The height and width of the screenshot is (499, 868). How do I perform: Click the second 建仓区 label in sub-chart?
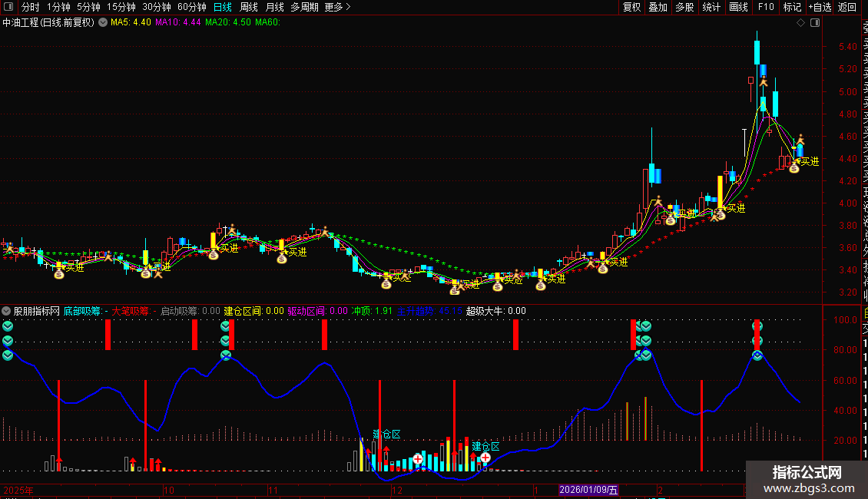point(485,447)
